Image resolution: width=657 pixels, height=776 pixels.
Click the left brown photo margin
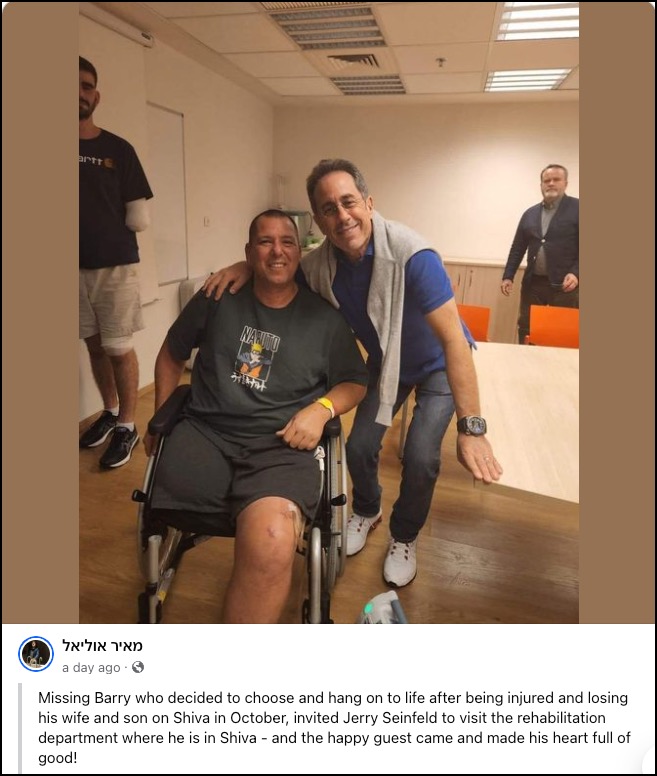tap(41, 312)
